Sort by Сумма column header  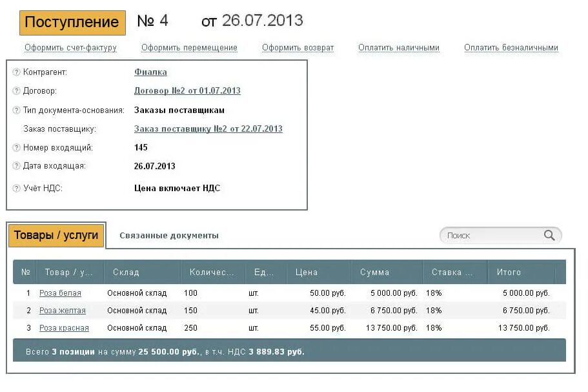click(387, 272)
